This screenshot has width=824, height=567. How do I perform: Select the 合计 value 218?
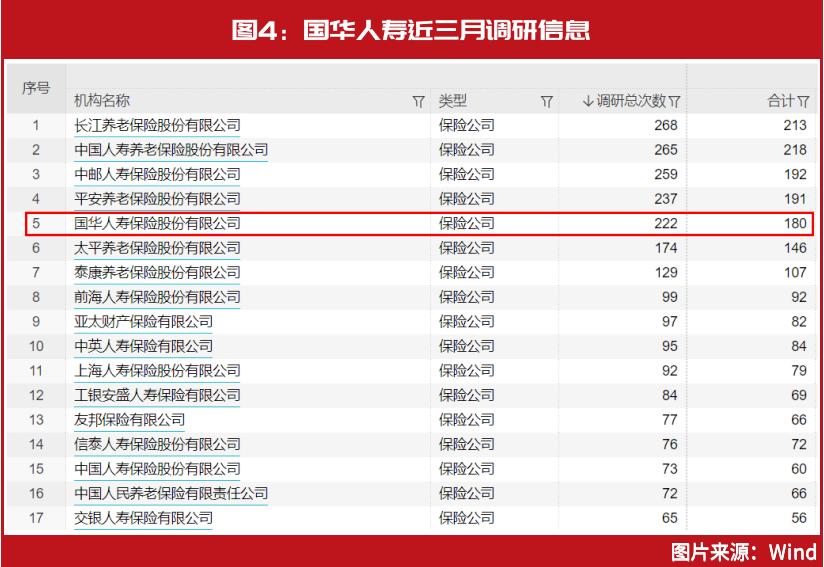click(795, 150)
